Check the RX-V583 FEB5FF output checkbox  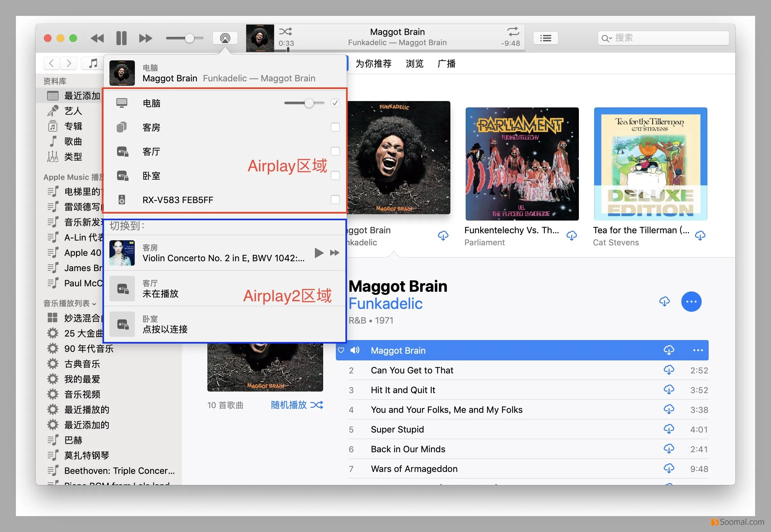pyautogui.click(x=335, y=200)
